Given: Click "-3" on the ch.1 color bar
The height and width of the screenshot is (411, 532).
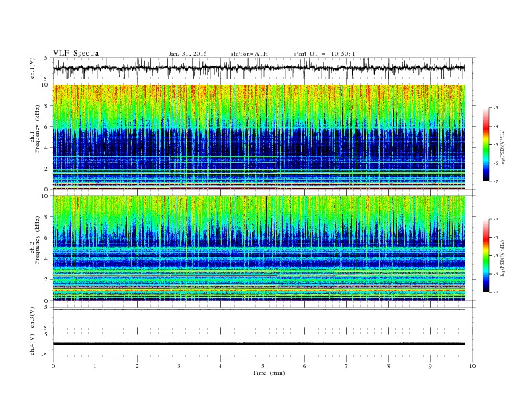Looking at the screenshot, I should pyautogui.click(x=495, y=108).
